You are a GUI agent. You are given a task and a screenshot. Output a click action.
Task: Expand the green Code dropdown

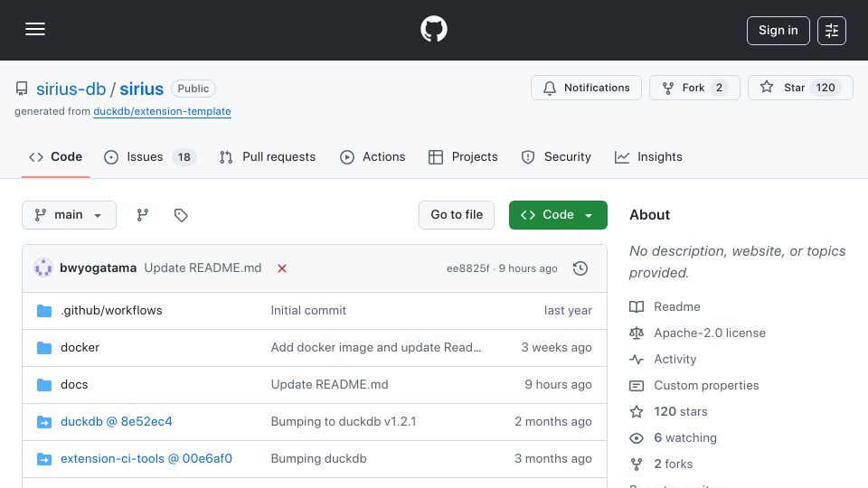coord(558,215)
